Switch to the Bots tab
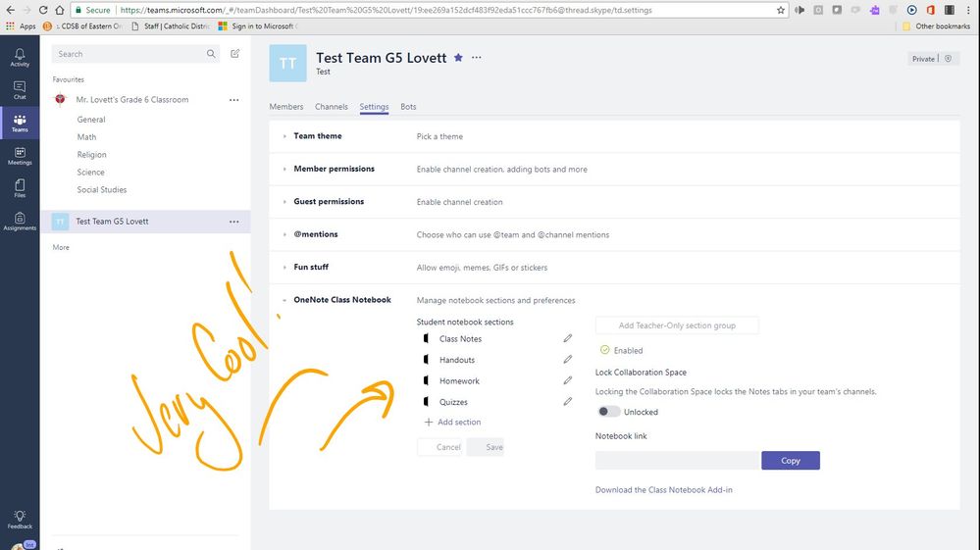 click(x=408, y=107)
